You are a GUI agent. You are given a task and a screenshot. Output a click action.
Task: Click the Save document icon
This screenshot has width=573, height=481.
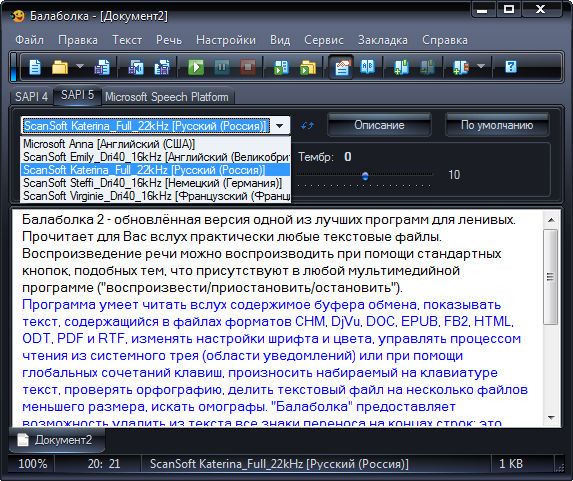[x=102, y=67]
